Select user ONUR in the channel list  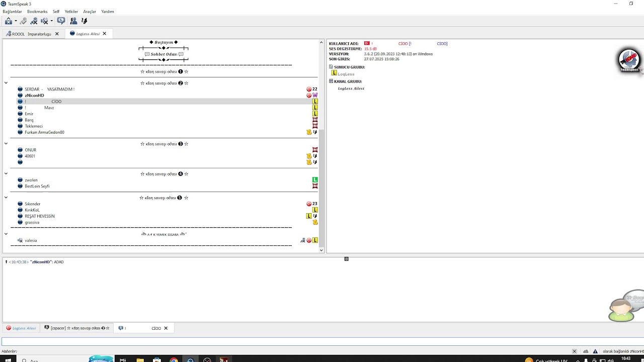click(31, 150)
